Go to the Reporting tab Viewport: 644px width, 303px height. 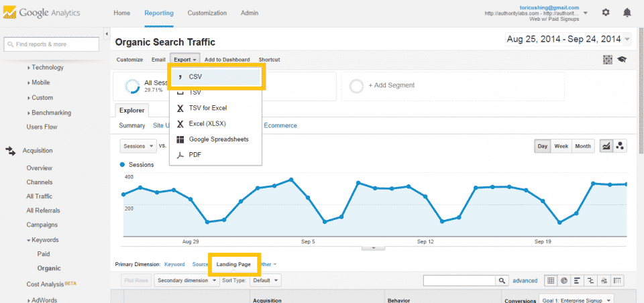pyautogui.click(x=159, y=13)
